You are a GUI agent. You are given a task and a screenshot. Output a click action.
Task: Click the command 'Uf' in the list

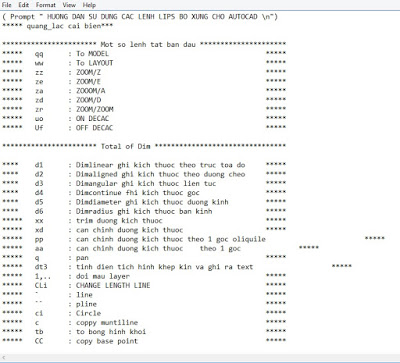click(39, 128)
